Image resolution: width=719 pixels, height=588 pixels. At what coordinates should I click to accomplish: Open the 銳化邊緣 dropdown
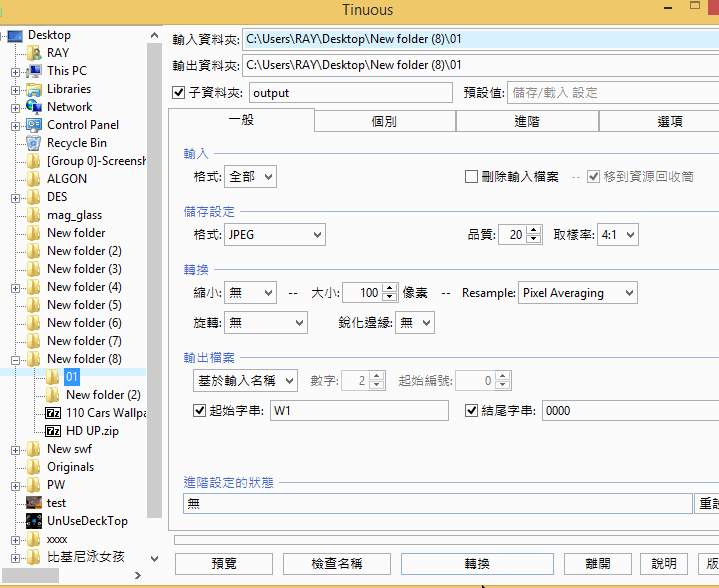click(x=415, y=323)
